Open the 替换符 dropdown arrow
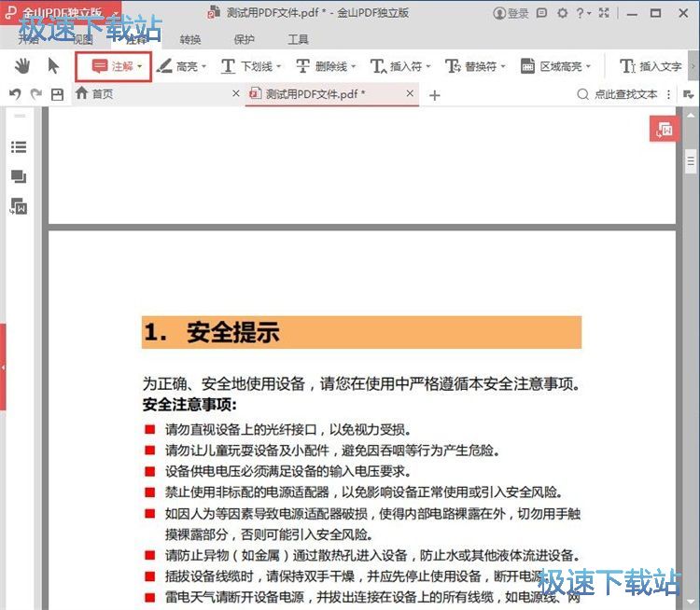The height and width of the screenshot is (610, 700). pyautogui.click(x=503, y=66)
